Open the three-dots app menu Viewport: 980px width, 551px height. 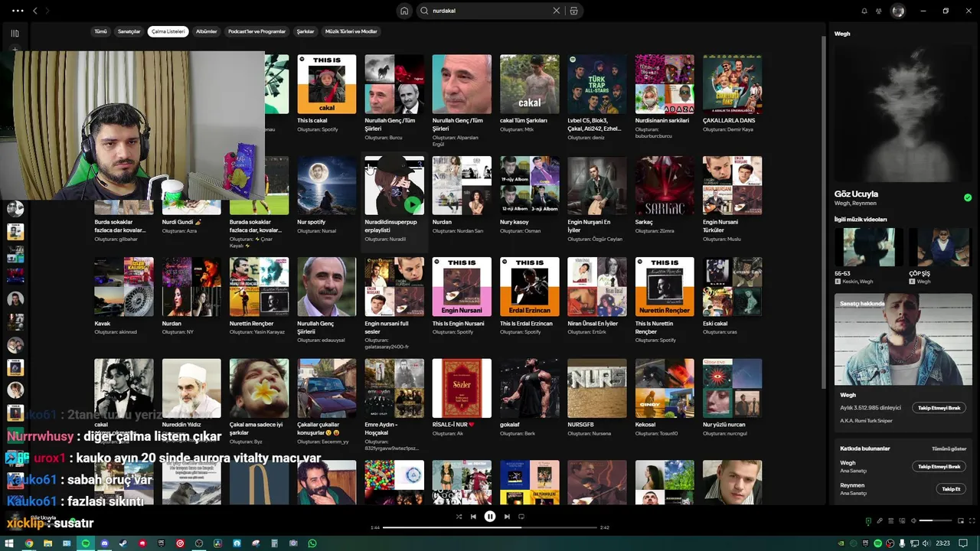(x=17, y=11)
